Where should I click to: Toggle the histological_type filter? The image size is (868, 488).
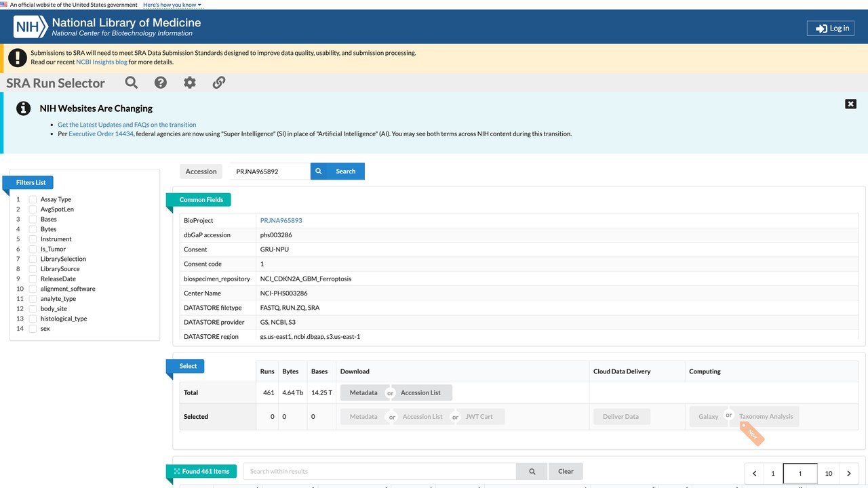point(33,319)
